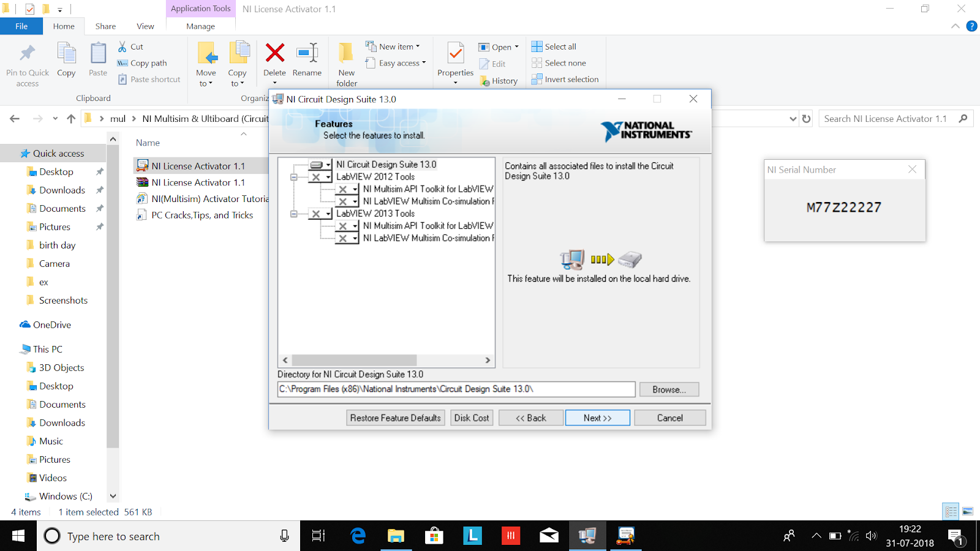
Task: Click Next >> in the installer
Action: 598,418
